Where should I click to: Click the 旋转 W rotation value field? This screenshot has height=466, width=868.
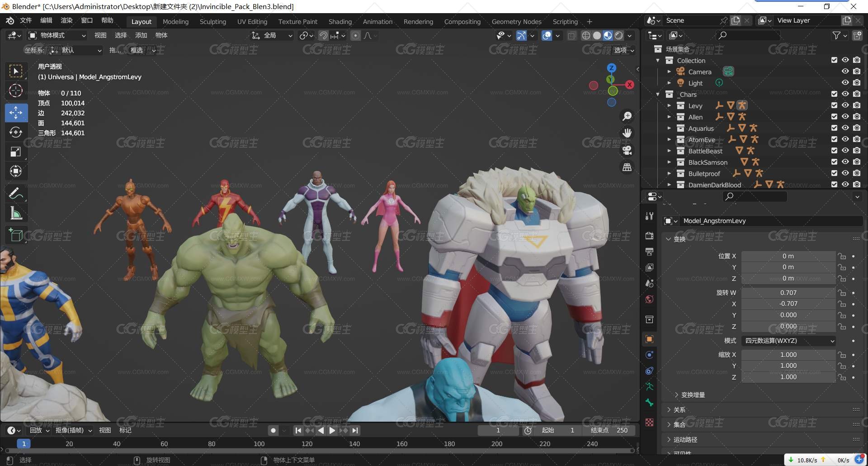click(x=788, y=293)
